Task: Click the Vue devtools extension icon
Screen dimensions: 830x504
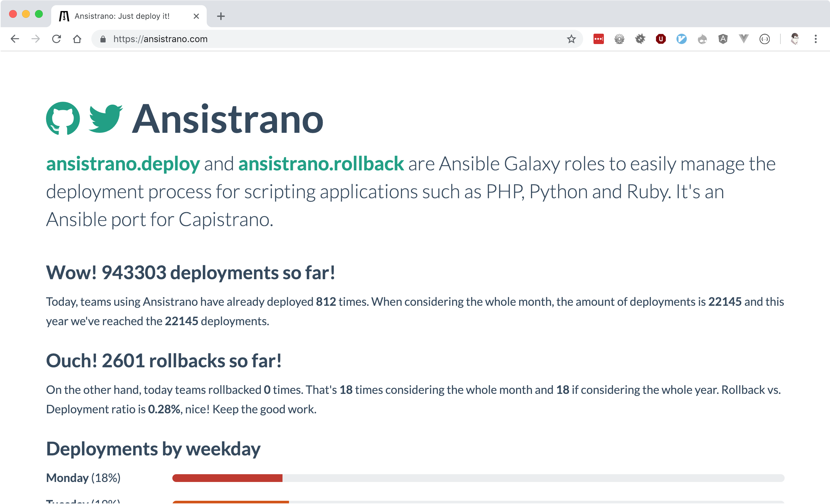Action: (744, 39)
